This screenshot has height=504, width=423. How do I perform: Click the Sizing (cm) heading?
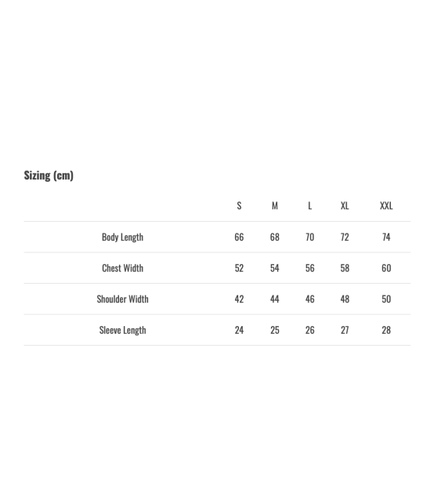coord(49,176)
